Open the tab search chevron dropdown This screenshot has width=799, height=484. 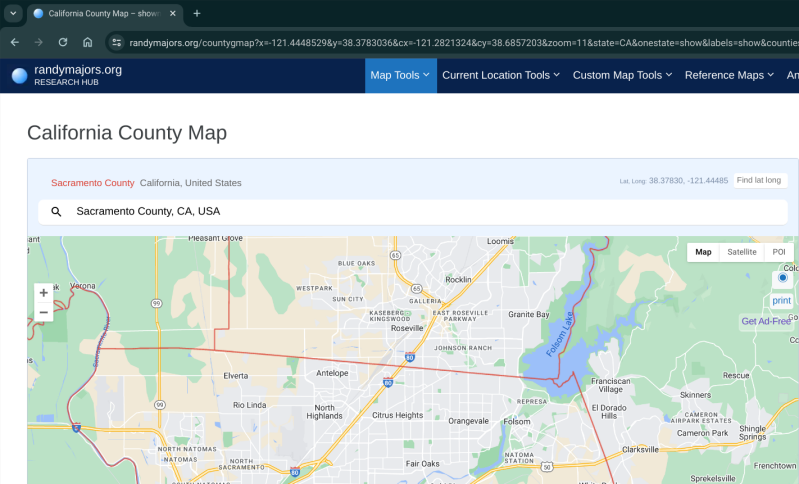click(x=13, y=13)
